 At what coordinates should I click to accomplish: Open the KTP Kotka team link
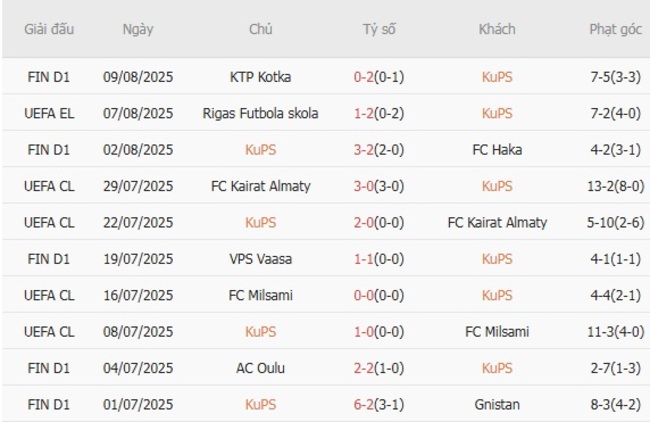pos(260,77)
